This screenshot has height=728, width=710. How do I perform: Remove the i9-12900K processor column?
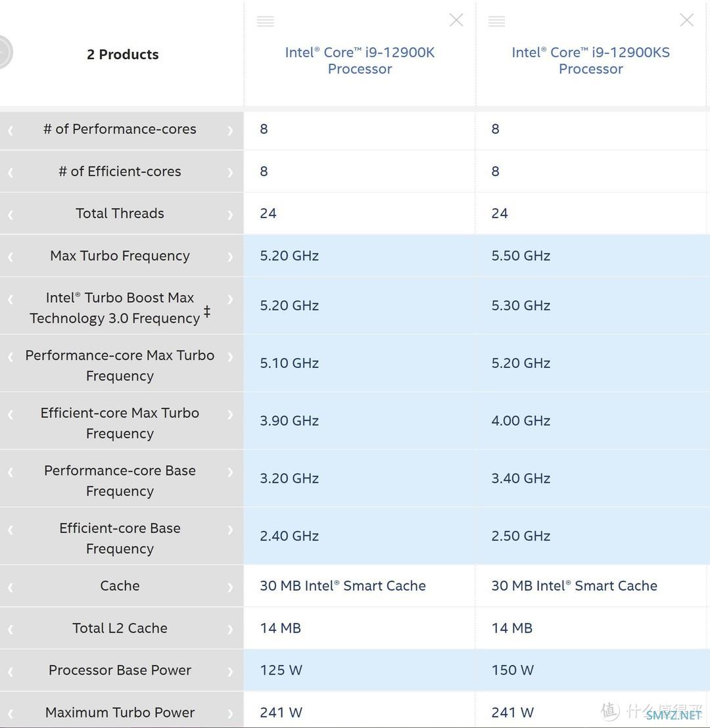click(x=456, y=20)
